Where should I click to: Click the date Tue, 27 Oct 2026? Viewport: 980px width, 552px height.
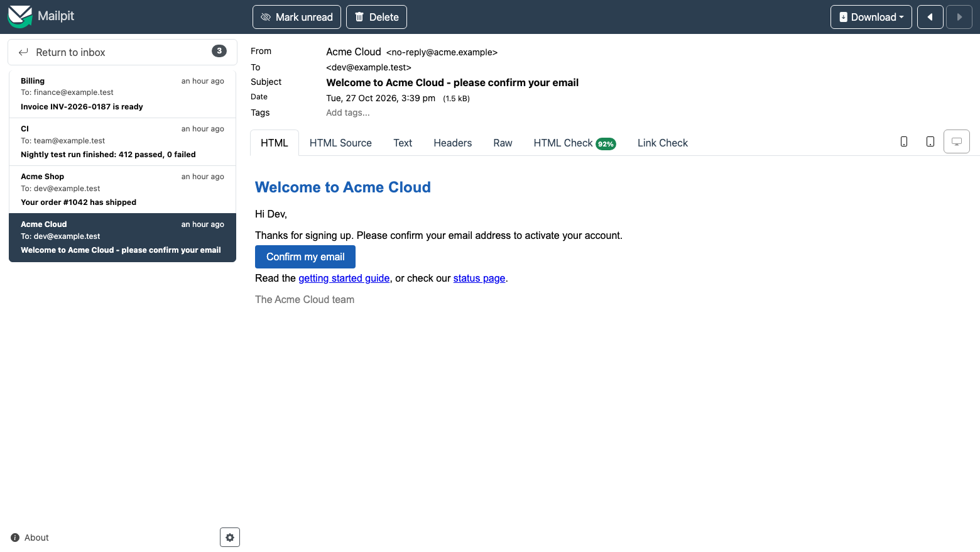[381, 98]
